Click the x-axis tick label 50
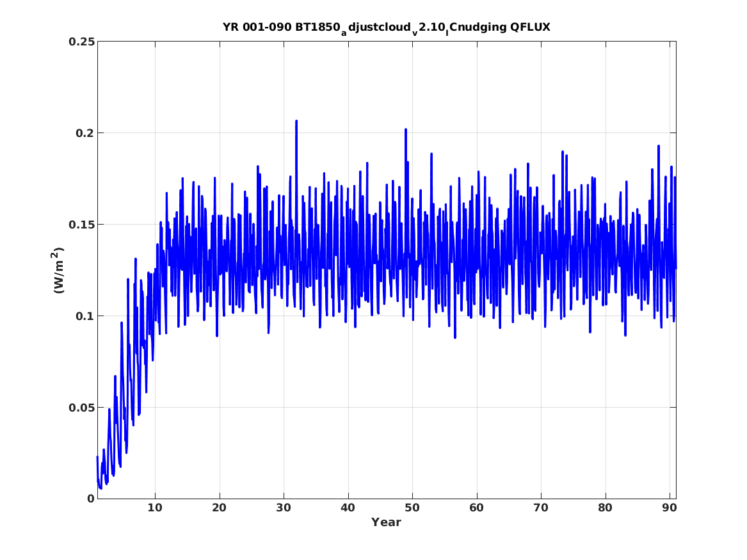The width and height of the screenshot is (747, 560). click(x=412, y=508)
